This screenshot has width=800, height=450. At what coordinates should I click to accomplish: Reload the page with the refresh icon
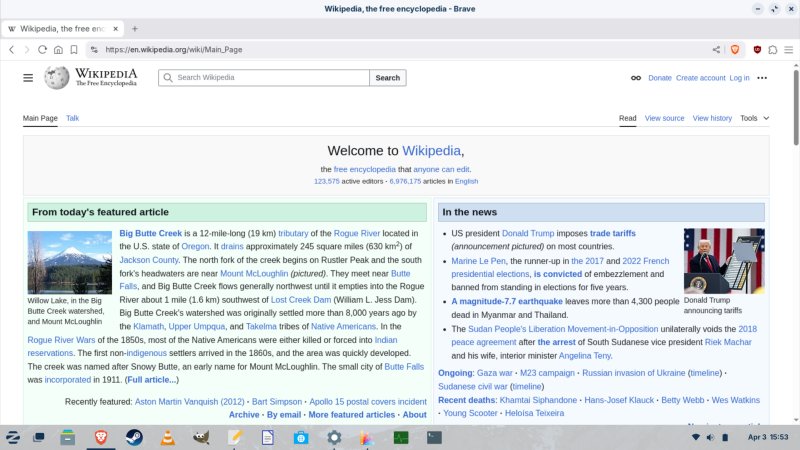[x=43, y=49]
